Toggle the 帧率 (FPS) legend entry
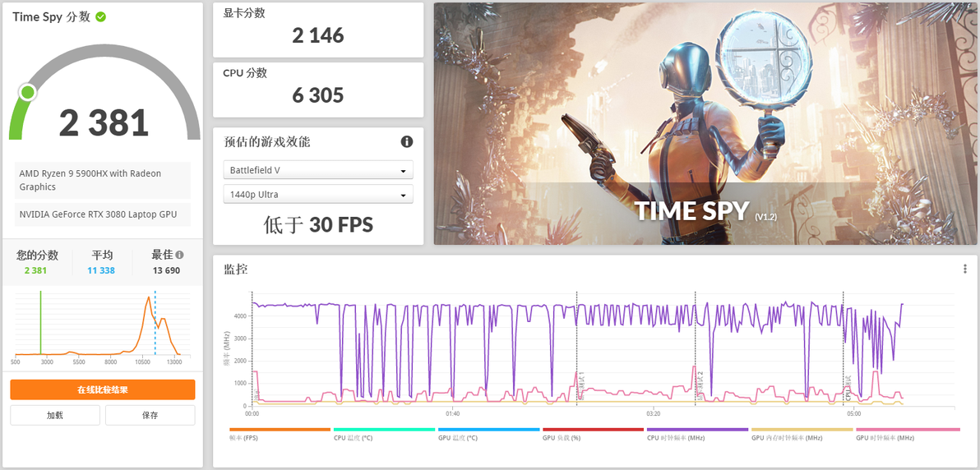 click(280, 434)
